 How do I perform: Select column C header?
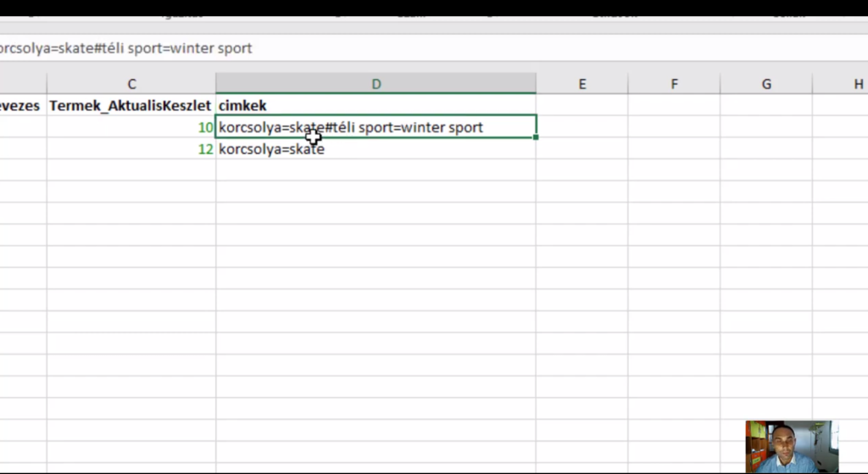pyautogui.click(x=131, y=83)
